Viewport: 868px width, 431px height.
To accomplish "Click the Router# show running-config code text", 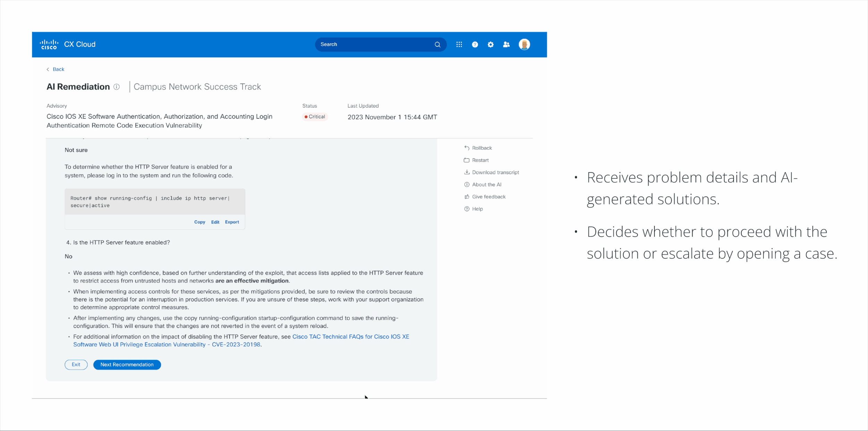I will click(x=150, y=202).
